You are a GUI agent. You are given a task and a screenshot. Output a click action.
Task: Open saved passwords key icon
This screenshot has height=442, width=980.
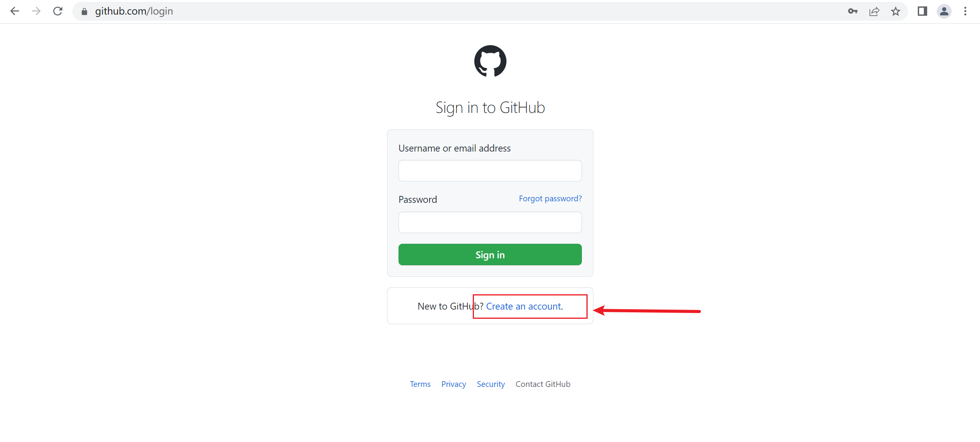(x=853, y=11)
